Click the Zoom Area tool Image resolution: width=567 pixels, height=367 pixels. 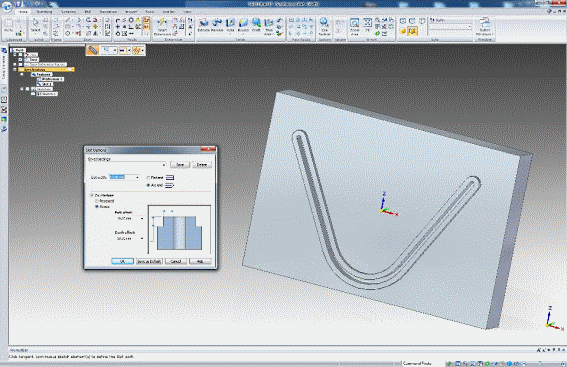click(x=355, y=26)
